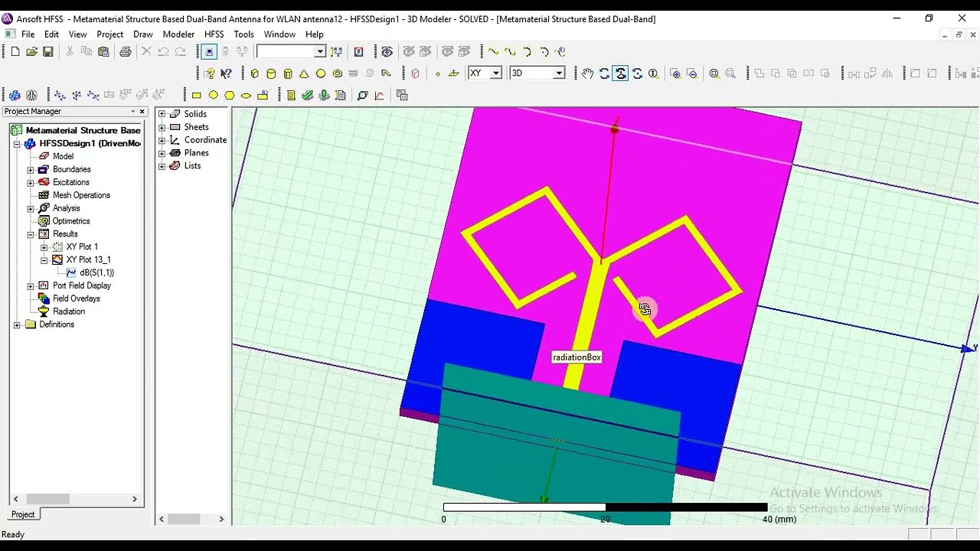Save the project with the floppy disk icon
The height and width of the screenshot is (551, 980).
tap(47, 51)
